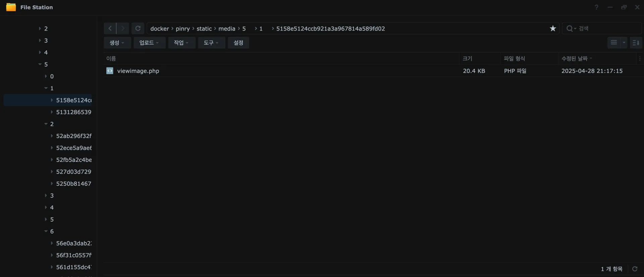Navigate to media in the breadcrumb path

pyautogui.click(x=227, y=29)
